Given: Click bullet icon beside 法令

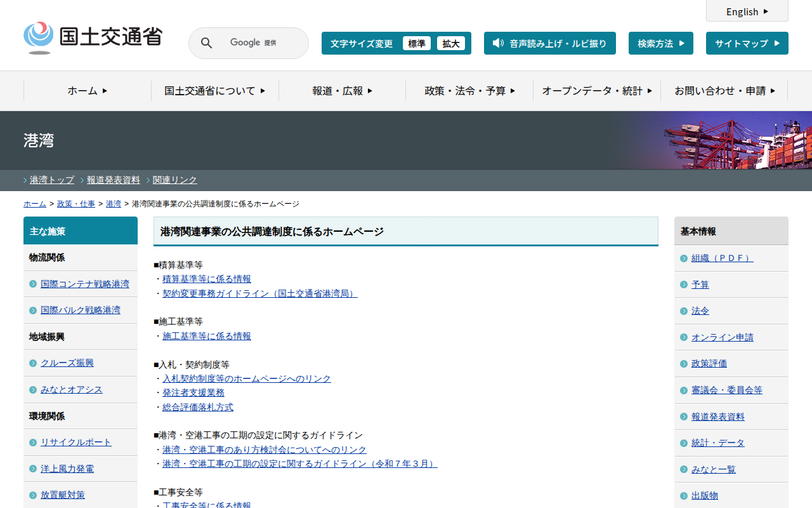Looking at the screenshot, I should (x=684, y=311).
